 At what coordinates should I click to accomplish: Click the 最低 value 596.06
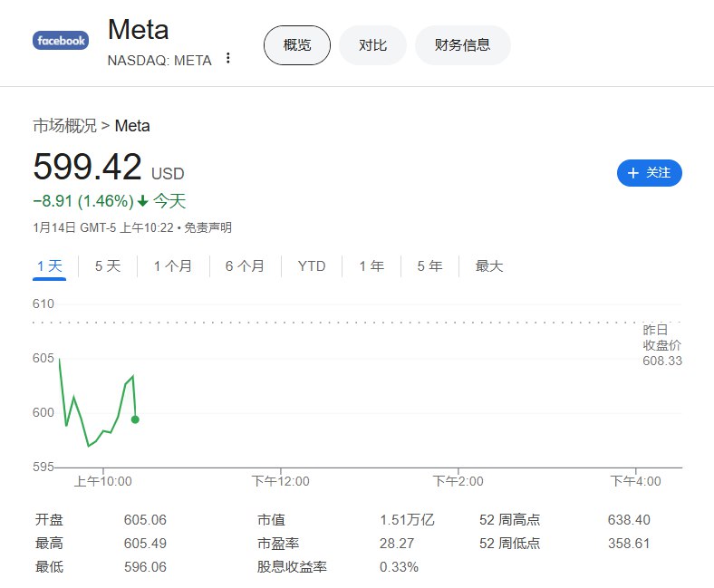point(145,567)
